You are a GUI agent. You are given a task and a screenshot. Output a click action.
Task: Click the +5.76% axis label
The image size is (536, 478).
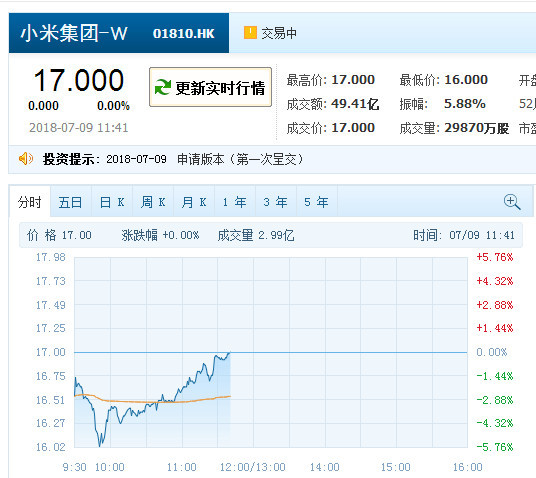[x=495, y=257]
